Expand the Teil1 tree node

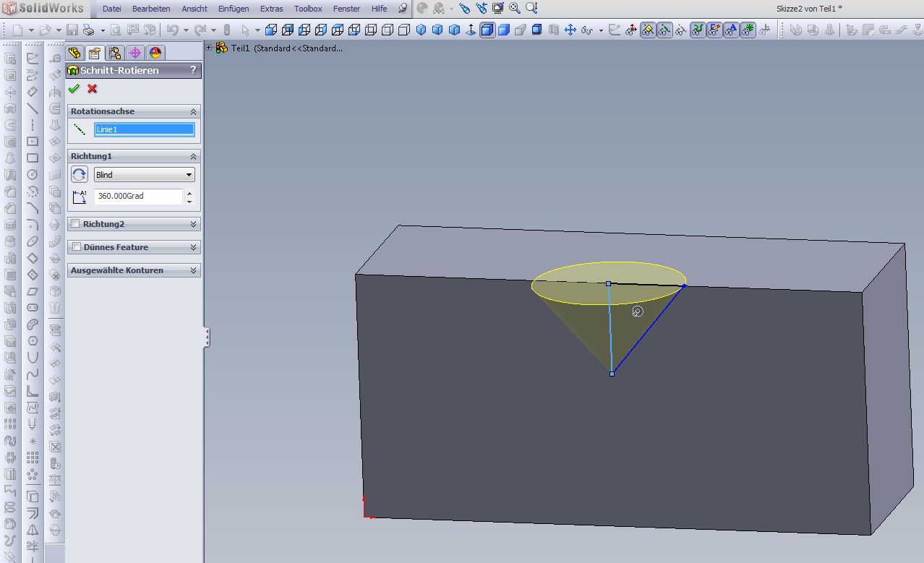pos(209,48)
